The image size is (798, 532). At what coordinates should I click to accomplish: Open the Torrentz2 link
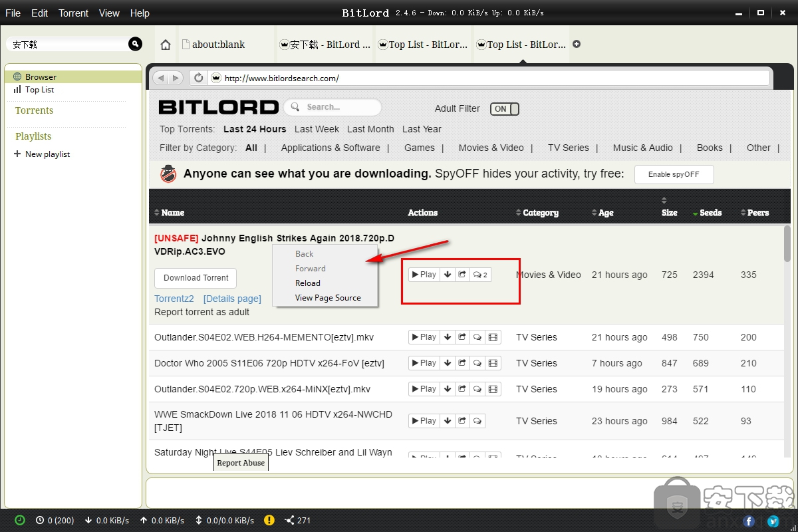pos(174,299)
